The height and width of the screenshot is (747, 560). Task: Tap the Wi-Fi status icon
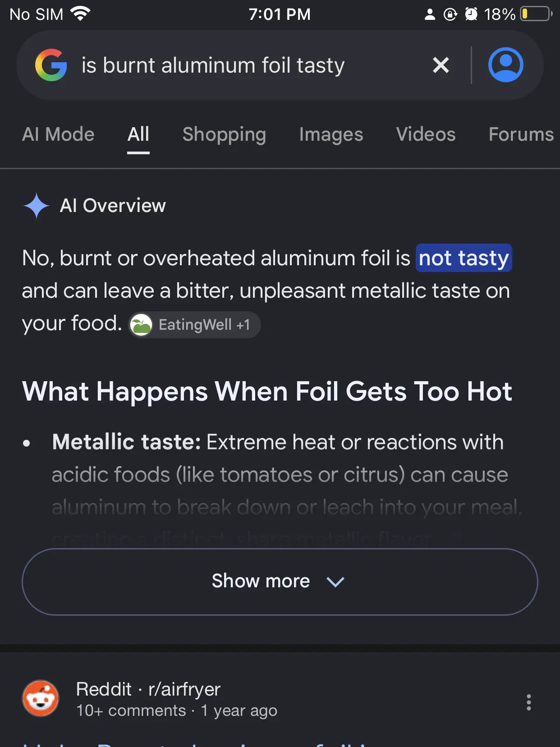81,14
